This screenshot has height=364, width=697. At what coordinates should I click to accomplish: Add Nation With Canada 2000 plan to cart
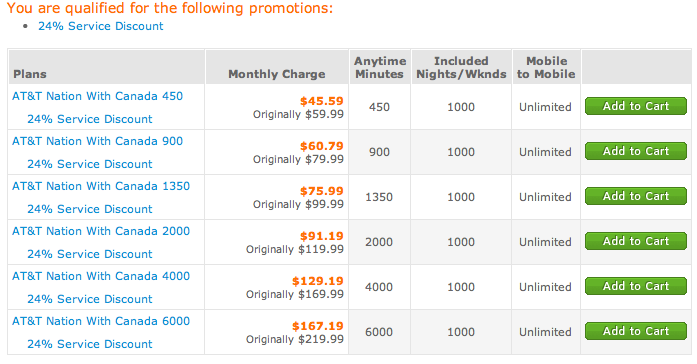point(636,241)
